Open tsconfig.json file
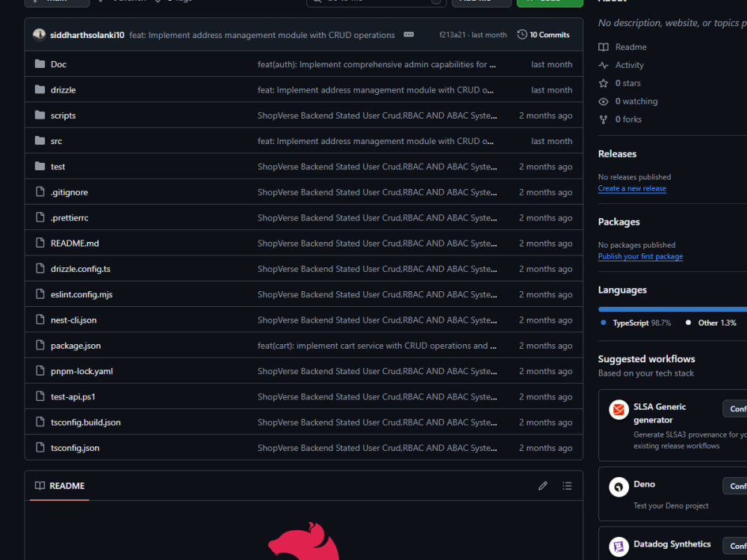The image size is (747, 560). point(75,448)
